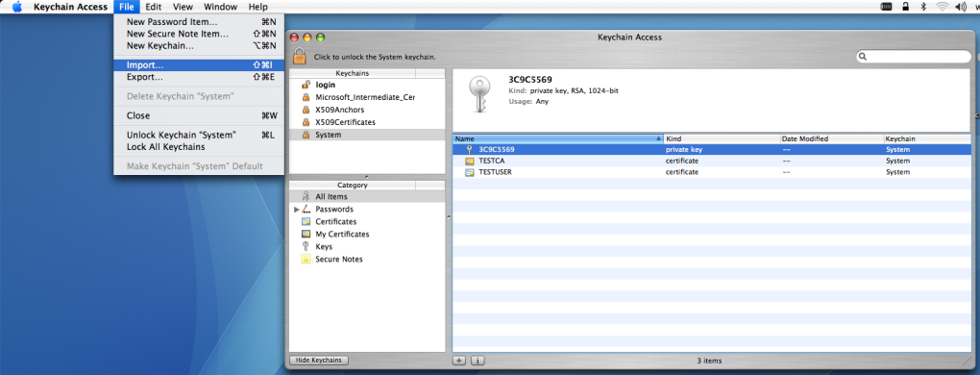Sort by the Kind column header

722,138
